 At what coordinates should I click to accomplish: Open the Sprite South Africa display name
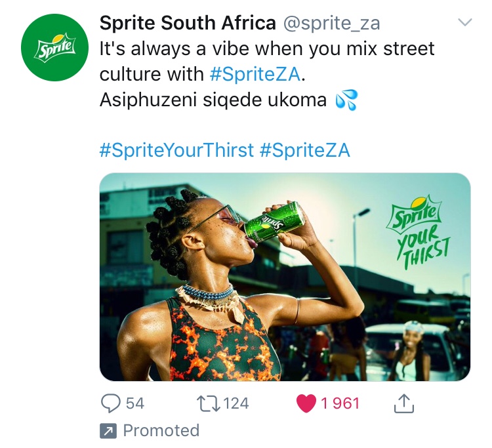click(x=187, y=24)
